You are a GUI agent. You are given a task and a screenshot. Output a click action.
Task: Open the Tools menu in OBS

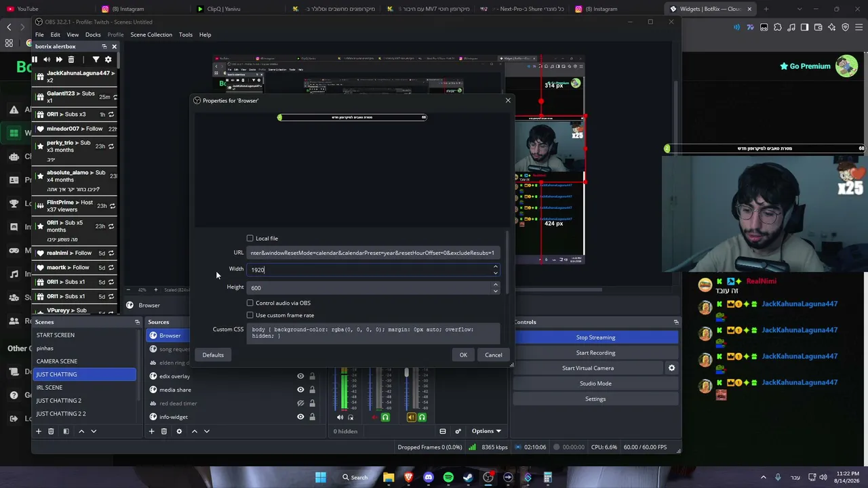pos(186,35)
